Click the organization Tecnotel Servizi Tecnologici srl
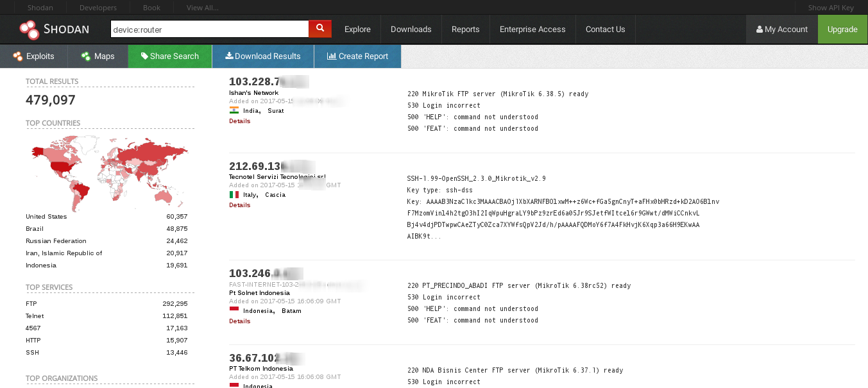Screen dimensions: 868x388 point(277,177)
